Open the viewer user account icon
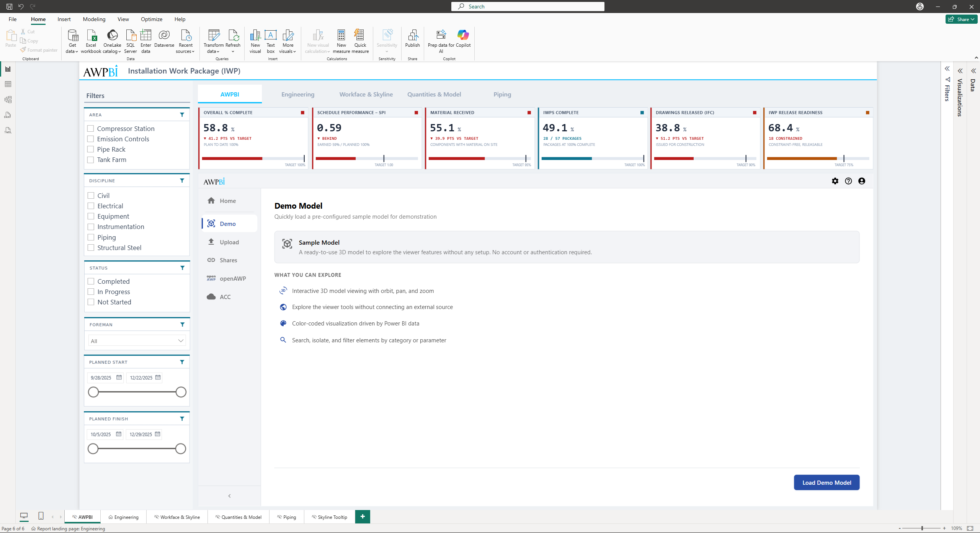This screenshot has width=980, height=533. click(x=862, y=181)
